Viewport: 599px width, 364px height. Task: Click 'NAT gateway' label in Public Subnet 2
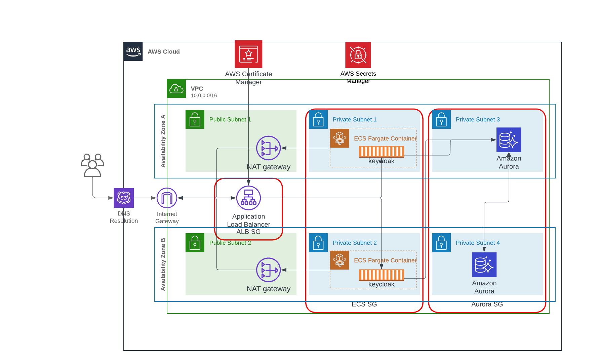point(269,289)
